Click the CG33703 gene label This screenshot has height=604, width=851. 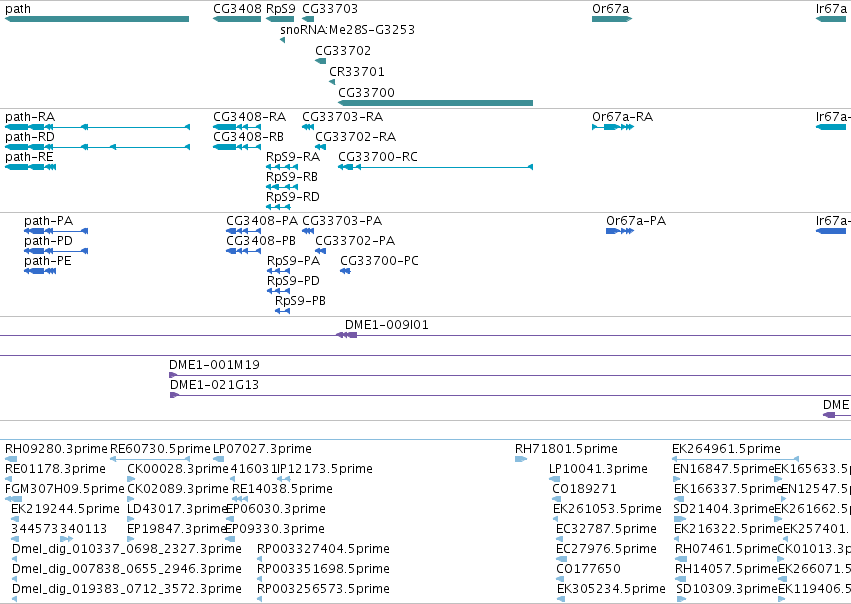[x=330, y=9]
